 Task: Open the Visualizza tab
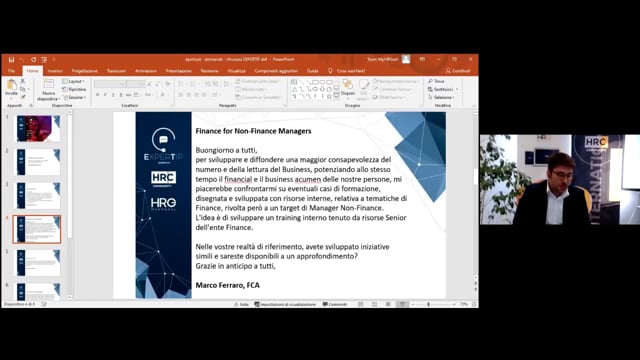pos(237,71)
